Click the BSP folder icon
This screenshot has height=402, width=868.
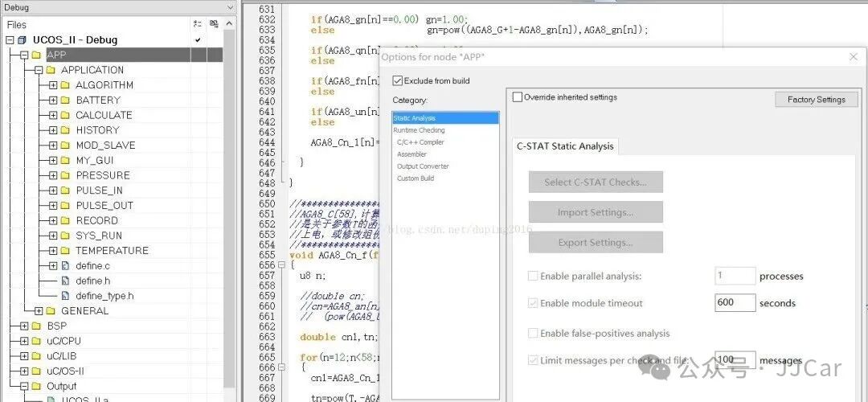[x=36, y=326]
